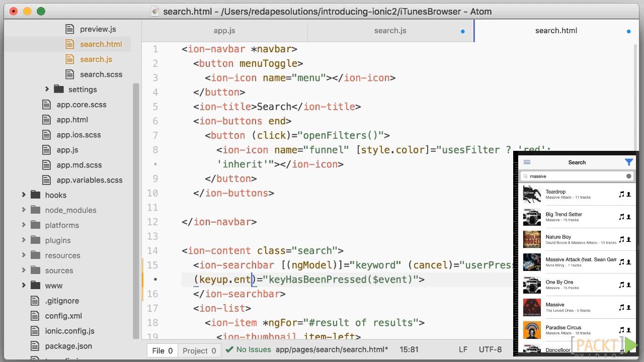Image resolution: width=644 pixels, height=362 pixels.
Task: Click the file icon next to ionic.config.js
Action: 35,331
